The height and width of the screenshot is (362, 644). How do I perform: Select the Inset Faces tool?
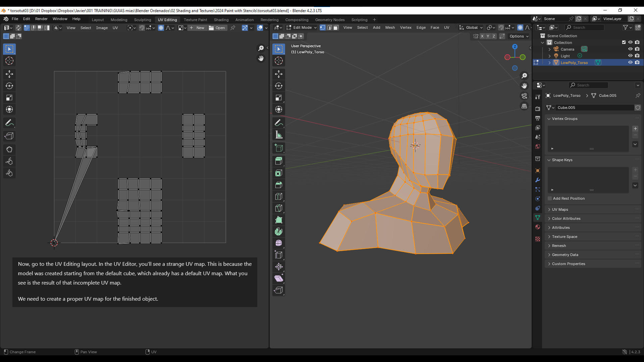(279, 173)
